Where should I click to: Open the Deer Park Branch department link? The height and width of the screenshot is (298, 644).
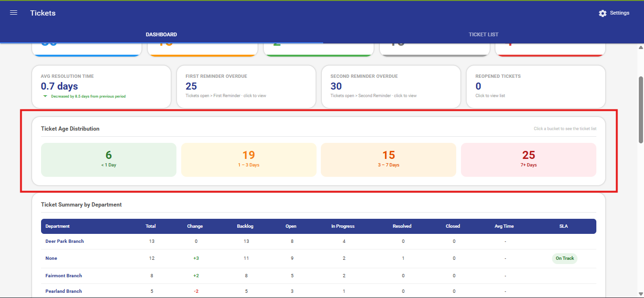coord(65,241)
